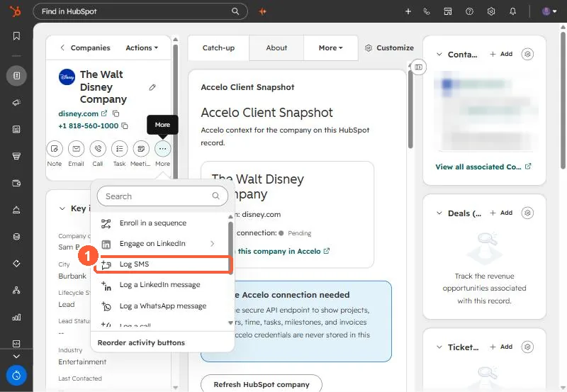Select Log a LinkedIn message
The height and width of the screenshot is (392, 567).
(159, 285)
